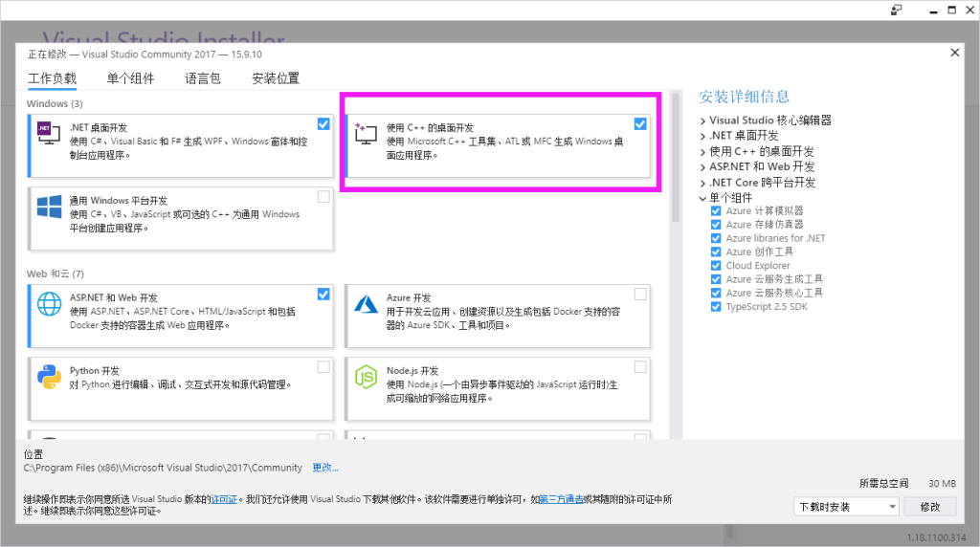
Task: Expand ASP.NET 和 Web 开发 in details
Action: 703,167
